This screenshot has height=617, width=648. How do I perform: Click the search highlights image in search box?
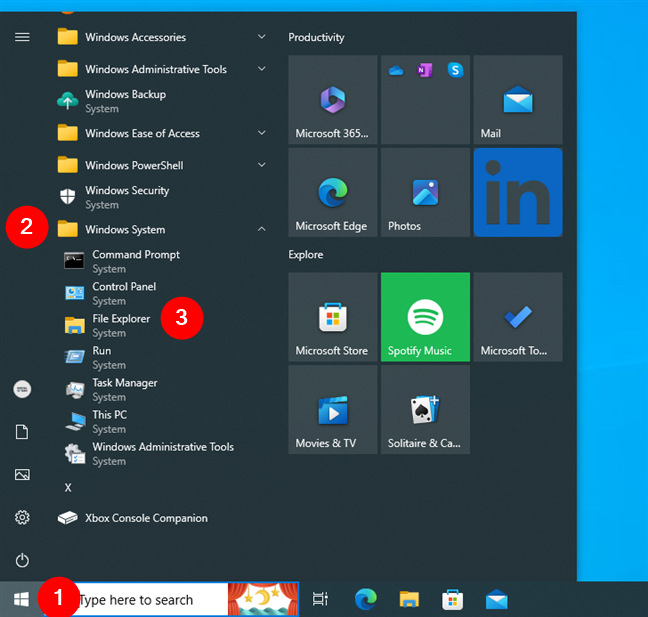[262, 599]
